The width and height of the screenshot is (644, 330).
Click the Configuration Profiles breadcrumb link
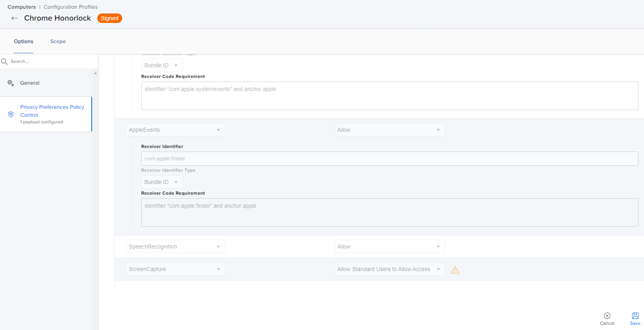click(70, 7)
